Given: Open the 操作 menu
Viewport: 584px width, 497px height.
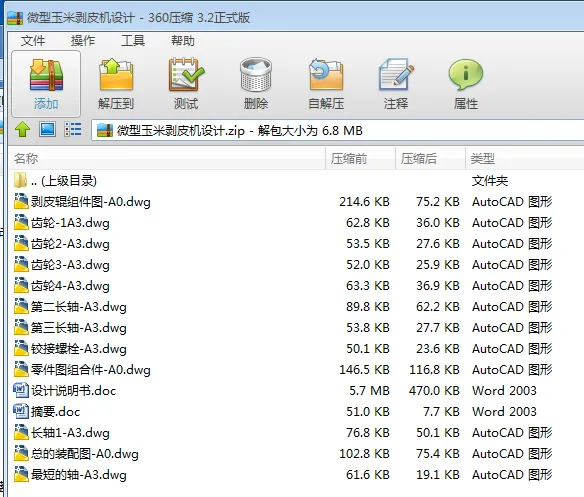Looking at the screenshot, I should [x=83, y=40].
